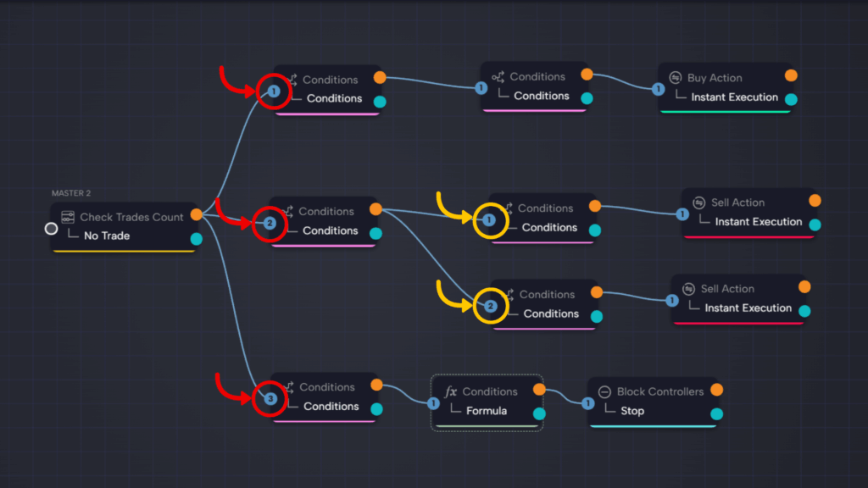Click the Buy Action node icon
868x488 pixels.
(676, 77)
